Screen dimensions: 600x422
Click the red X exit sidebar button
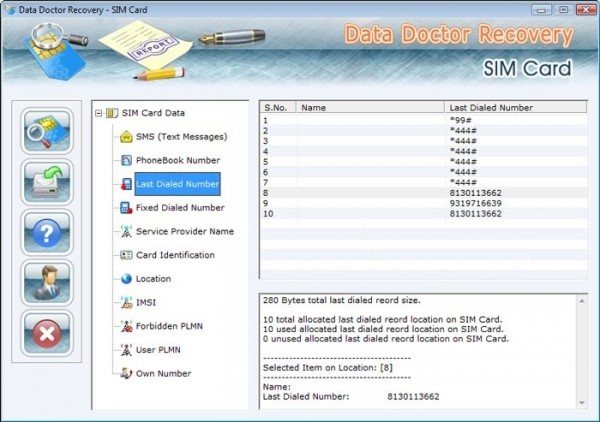click(x=47, y=334)
